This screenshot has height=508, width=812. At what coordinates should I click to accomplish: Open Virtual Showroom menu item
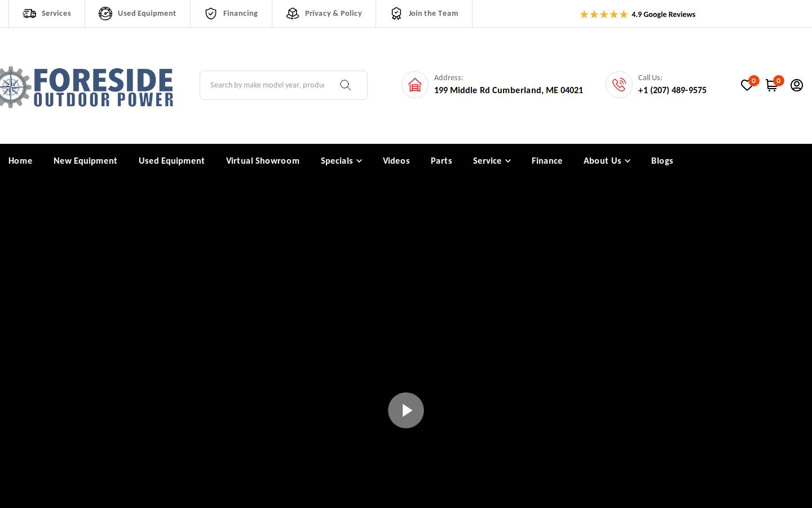[263, 161]
